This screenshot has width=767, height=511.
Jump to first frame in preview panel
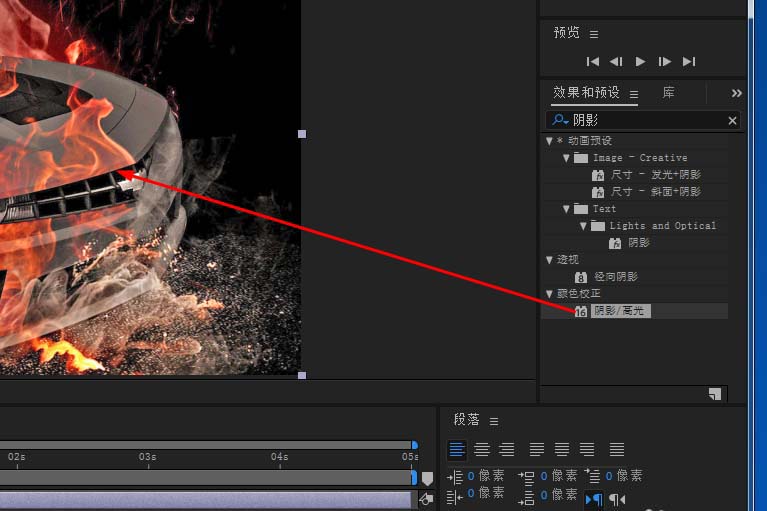click(x=593, y=61)
